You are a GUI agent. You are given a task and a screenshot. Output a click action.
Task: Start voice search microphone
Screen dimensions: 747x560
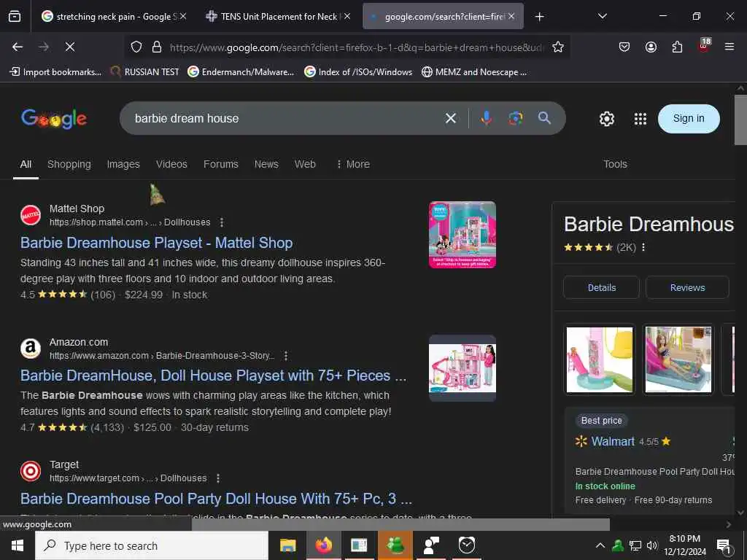coord(486,118)
